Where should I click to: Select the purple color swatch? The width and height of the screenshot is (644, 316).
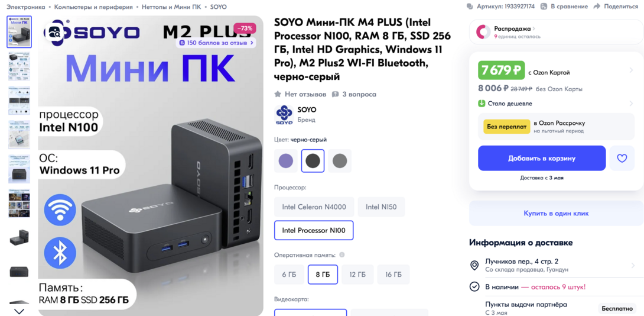click(286, 161)
